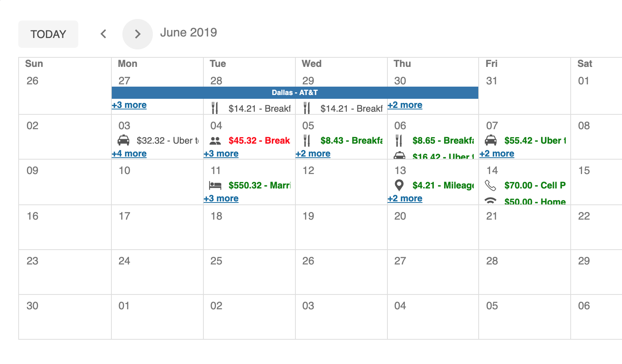Expand "+3 more" on Monday May 27

click(129, 105)
